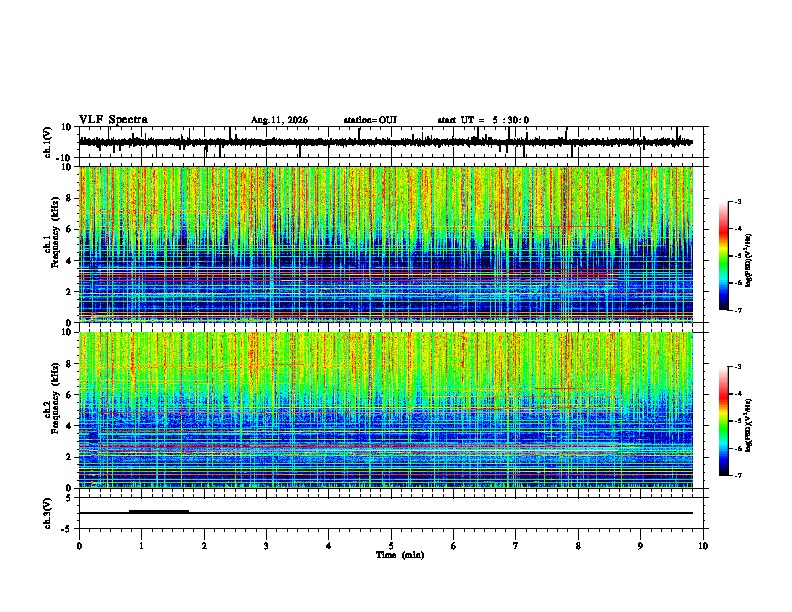
Task: Click the thick black segment in ch.3 trace
Action: pyautogui.click(x=159, y=511)
